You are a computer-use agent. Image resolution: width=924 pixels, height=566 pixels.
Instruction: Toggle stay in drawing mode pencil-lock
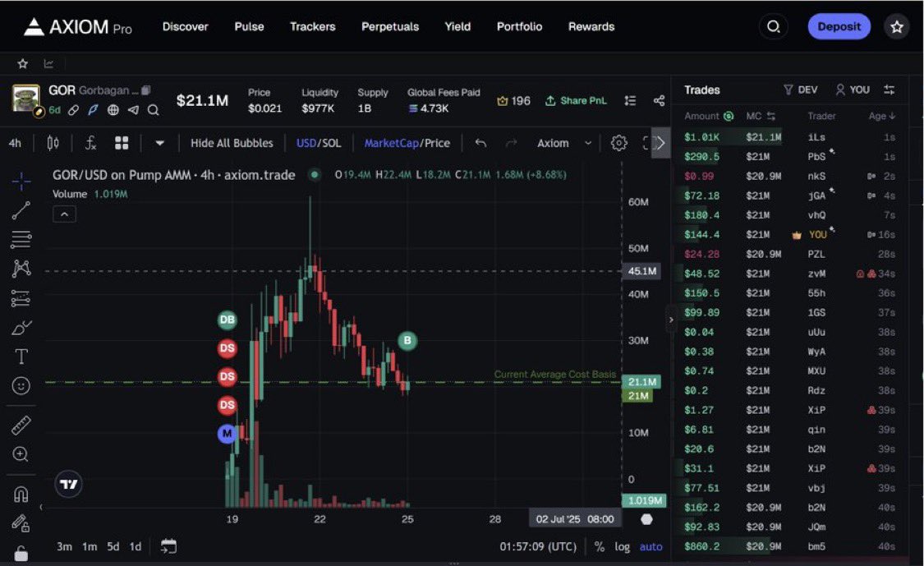click(21, 522)
